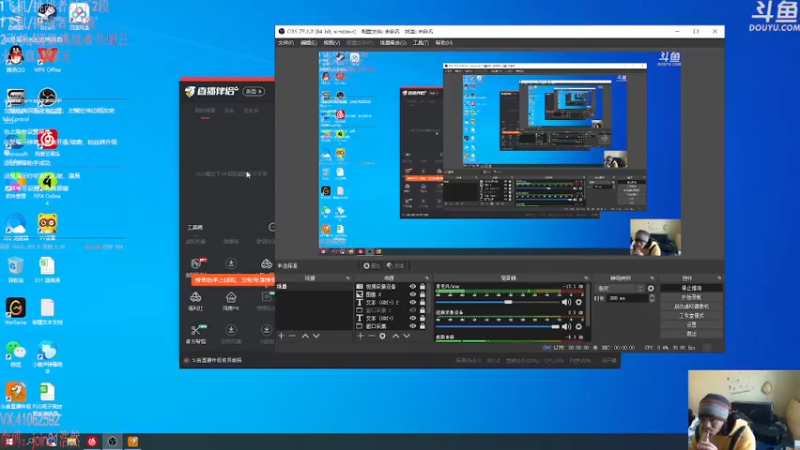Open 微信 WeChat desktop icon
The image size is (800, 450).
tap(15, 353)
